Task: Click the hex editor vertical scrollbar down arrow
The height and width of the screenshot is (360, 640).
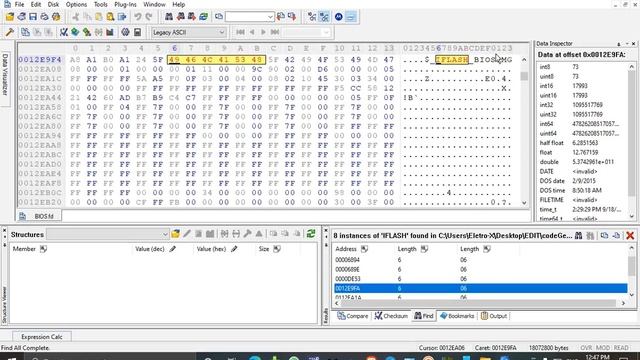Action: (x=524, y=203)
